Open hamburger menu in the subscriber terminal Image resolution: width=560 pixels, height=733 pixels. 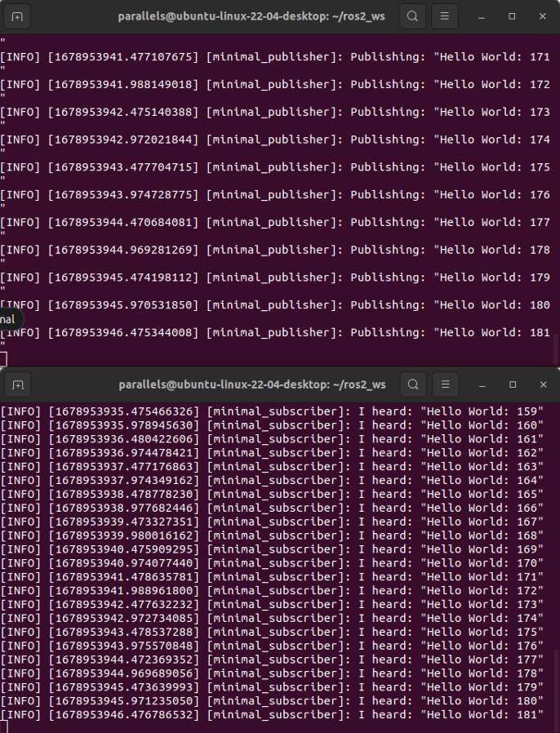(x=445, y=384)
